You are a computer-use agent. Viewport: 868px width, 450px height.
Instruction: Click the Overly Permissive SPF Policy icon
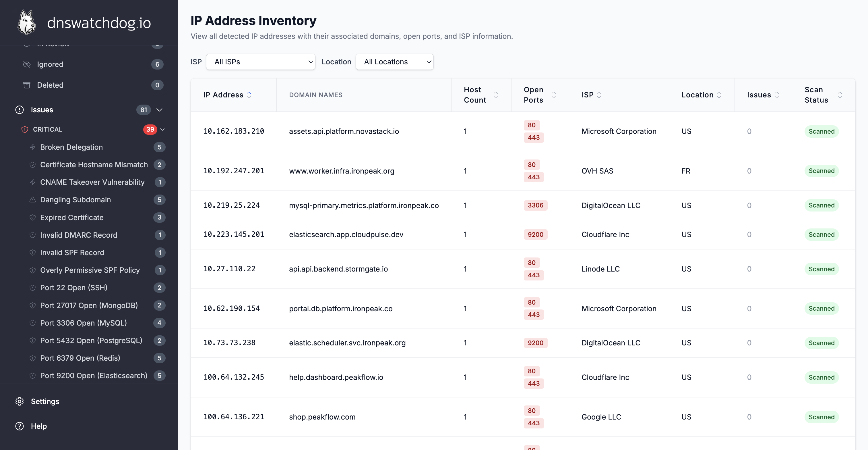tap(33, 270)
